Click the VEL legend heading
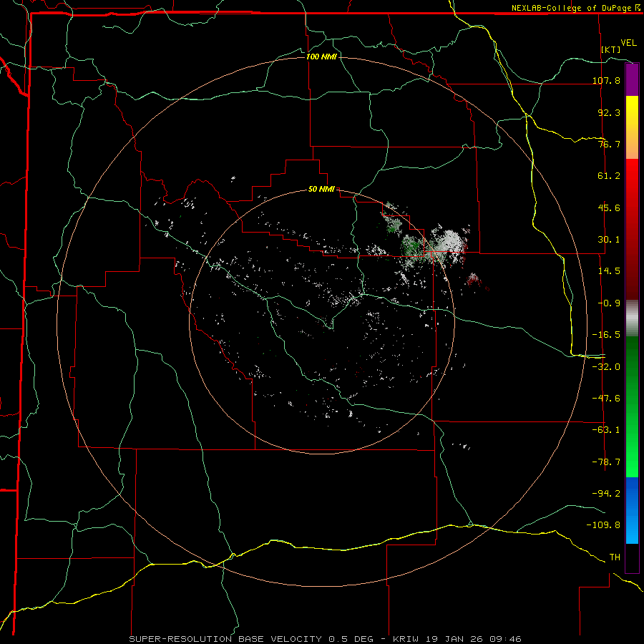Screen dimensions: 644x644 (x=628, y=43)
